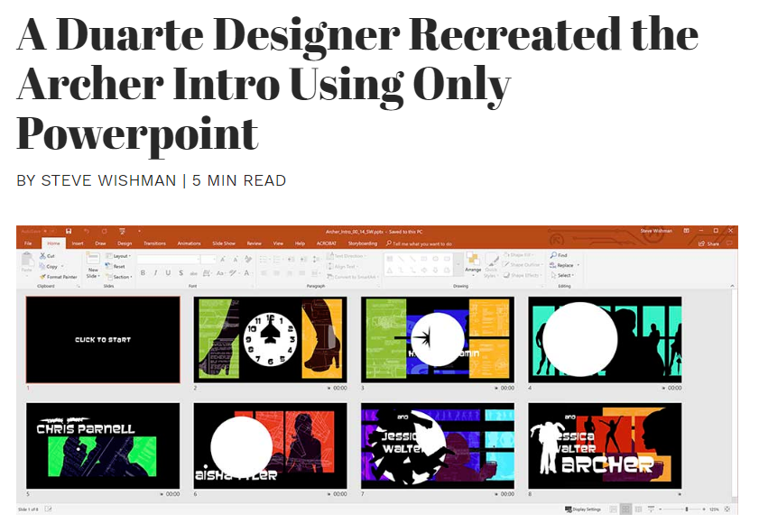Click the Steve Wishman account name
This screenshot has width=759, height=532.
click(x=656, y=231)
